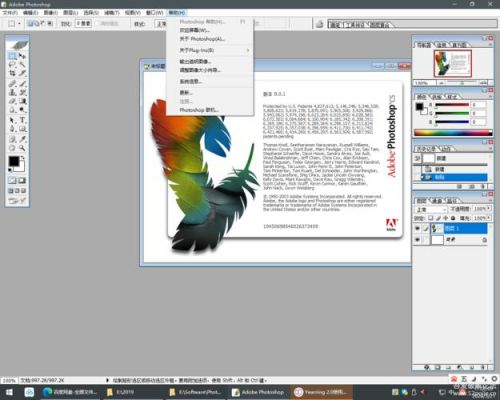This screenshot has width=500, height=400.
Task: Hide the top layer via eye icon
Action: 417,228
